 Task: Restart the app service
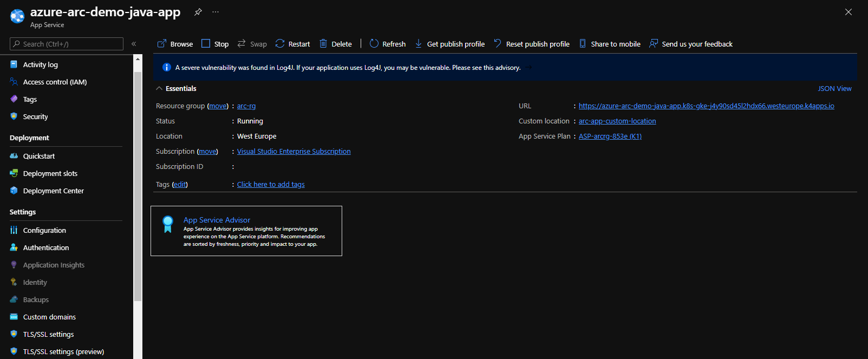[x=292, y=44]
